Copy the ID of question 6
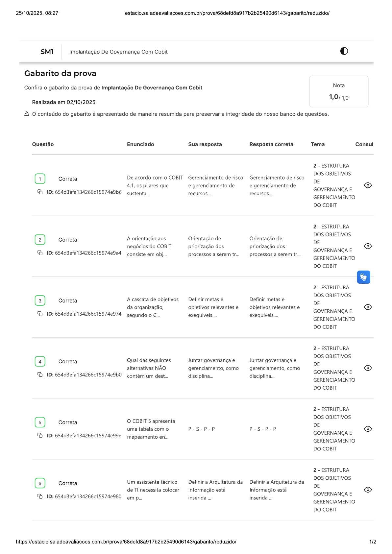Screen dimensions: 392x554 click(40, 496)
